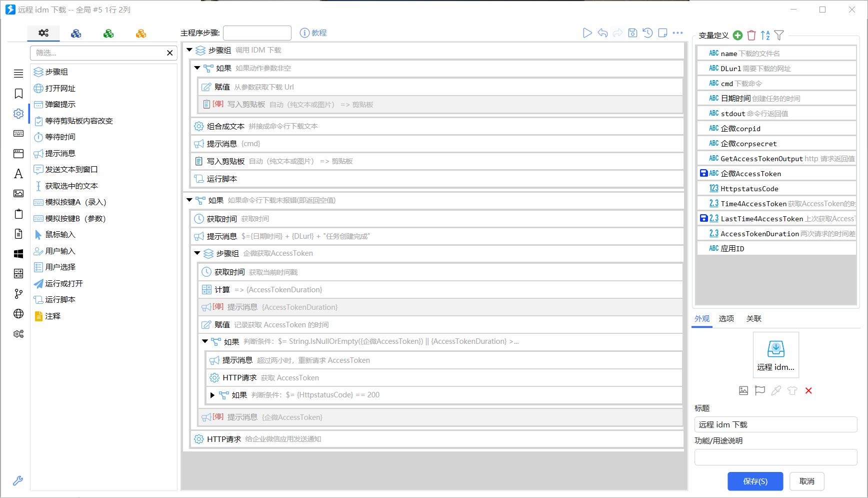Save the script with 保存(S) button

[755, 481]
